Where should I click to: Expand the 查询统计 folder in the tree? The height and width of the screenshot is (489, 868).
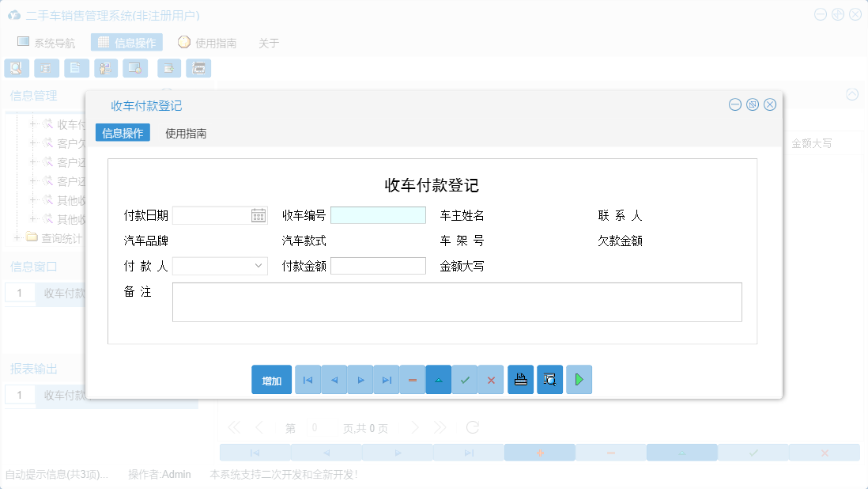tap(17, 237)
